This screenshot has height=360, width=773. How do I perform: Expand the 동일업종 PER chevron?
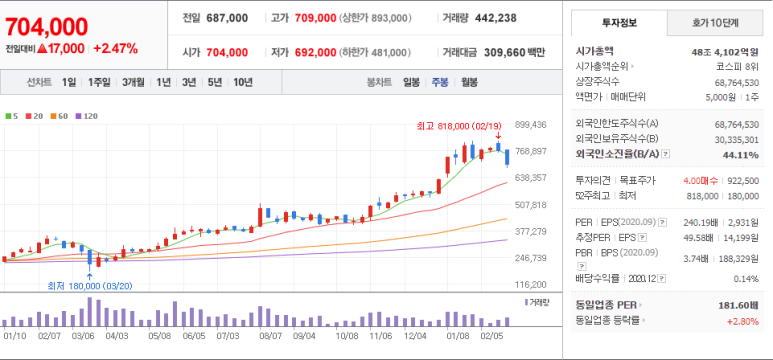tap(640, 306)
